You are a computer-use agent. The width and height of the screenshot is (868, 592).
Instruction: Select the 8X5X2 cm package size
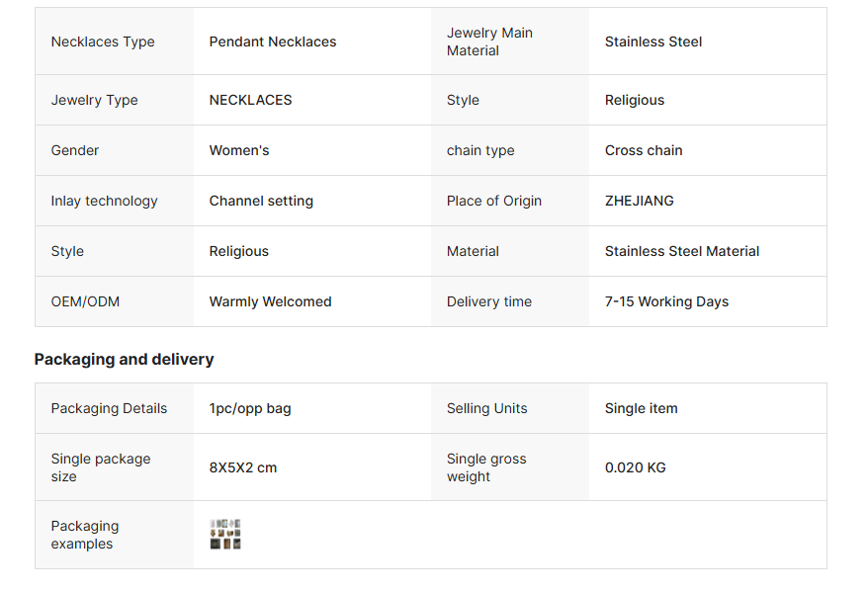pyautogui.click(x=243, y=467)
